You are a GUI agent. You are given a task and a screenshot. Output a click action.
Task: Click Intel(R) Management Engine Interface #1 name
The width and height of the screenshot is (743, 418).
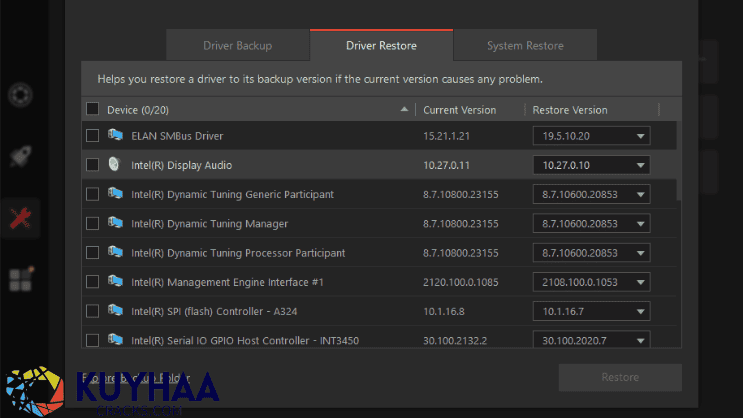(x=227, y=282)
